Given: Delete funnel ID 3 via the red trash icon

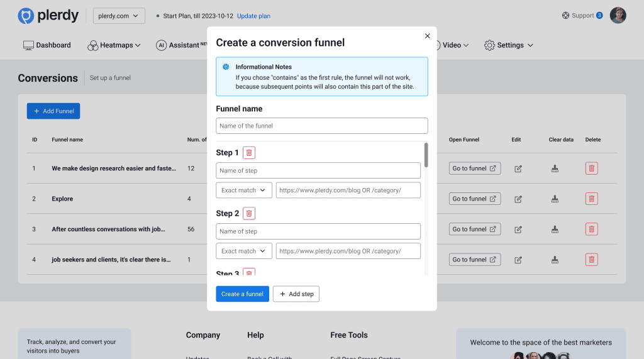Looking at the screenshot, I should (x=591, y=229).
